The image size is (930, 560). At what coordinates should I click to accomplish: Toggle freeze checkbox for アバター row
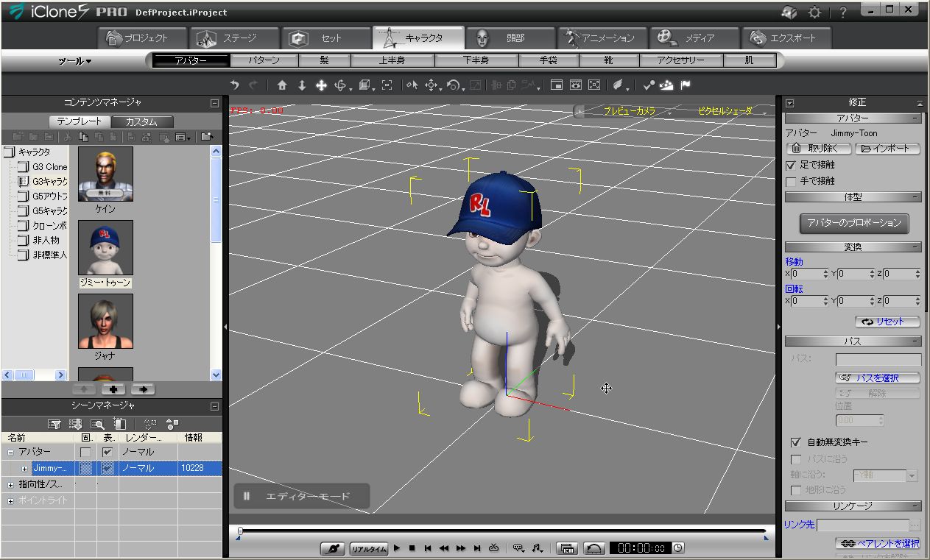click(85, 452)
